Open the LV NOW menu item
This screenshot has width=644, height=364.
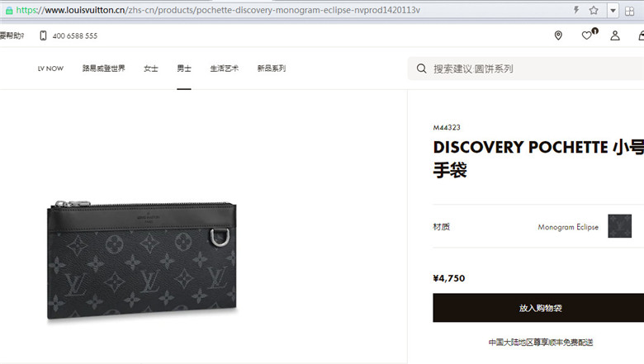coord(50,69)
